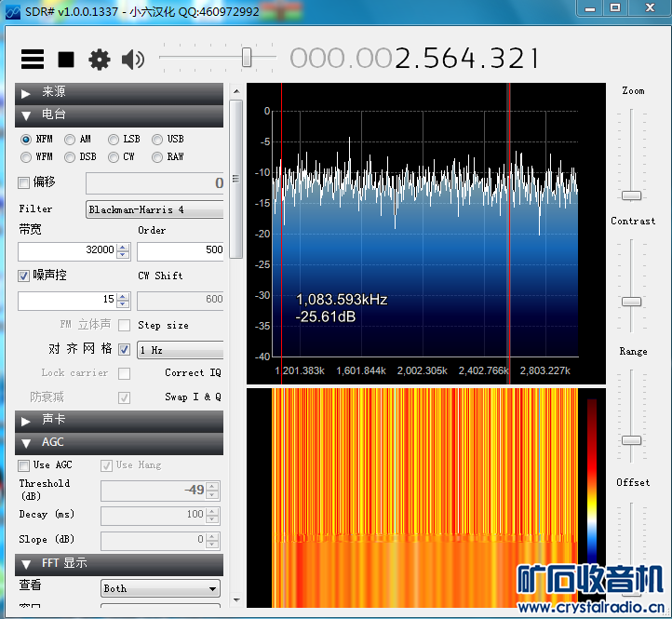Collapse the AGC panel
The width and height of the screenshot is (672, 619).
(119, 443)
